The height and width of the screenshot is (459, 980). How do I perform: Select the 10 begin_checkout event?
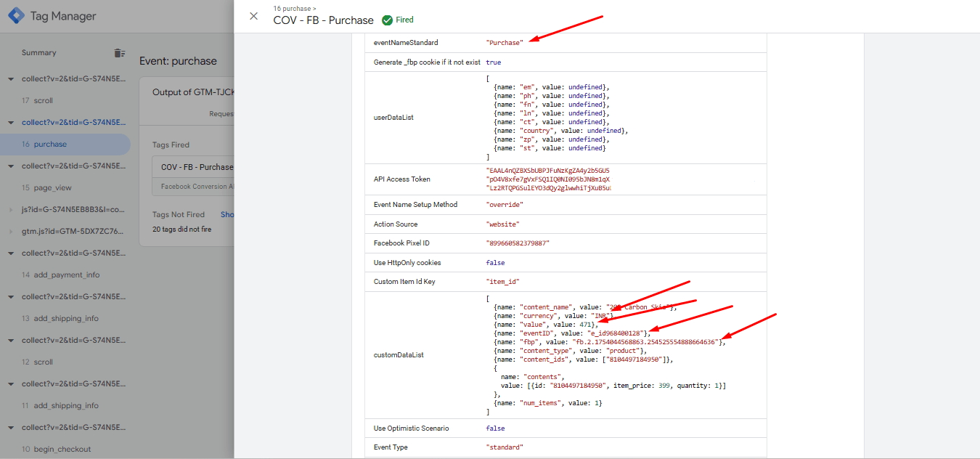tap(57, 449)
